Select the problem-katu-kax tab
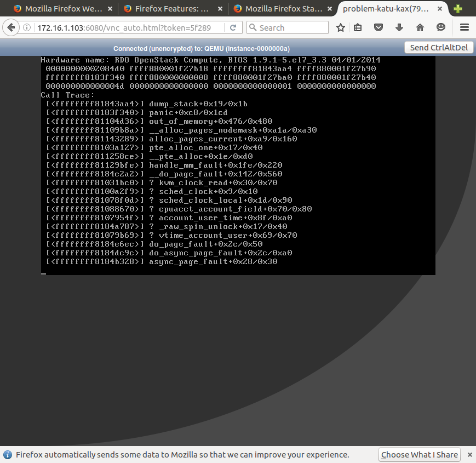This screenshot has height=463, width=476. [x=392, y=9]
